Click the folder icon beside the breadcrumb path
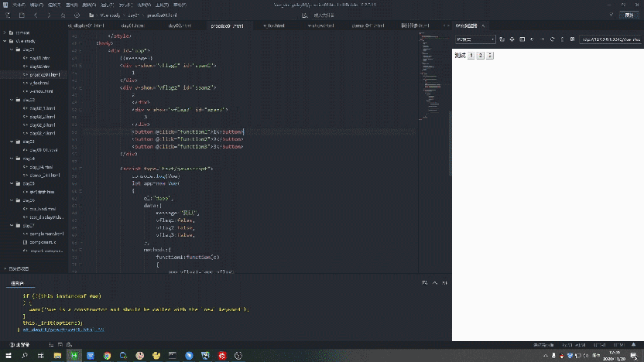This screenshot has width=644, height=362. pyautogui.click(x=91, y=15)
